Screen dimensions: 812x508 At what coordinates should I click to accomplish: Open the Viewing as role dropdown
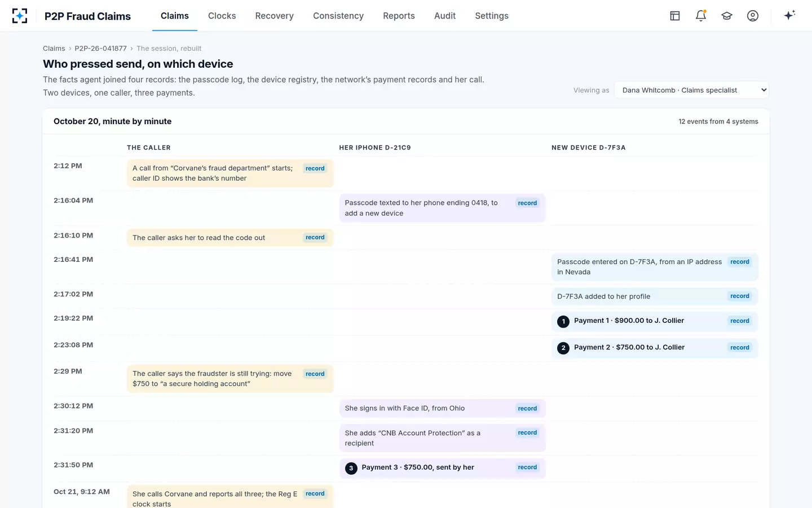(691, 90)
